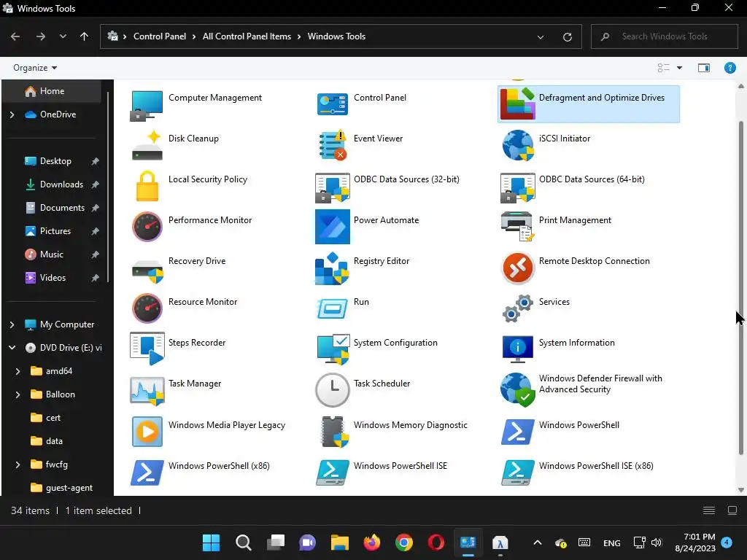This screenshot has height=560, width=747.
Task: Select the Recovery Drive icon
Action: [147, 271]
